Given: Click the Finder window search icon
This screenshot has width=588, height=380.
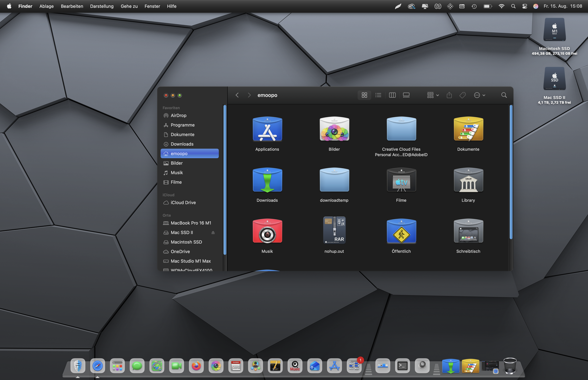Looking at the screenshot, I should [x=504, y=95].
